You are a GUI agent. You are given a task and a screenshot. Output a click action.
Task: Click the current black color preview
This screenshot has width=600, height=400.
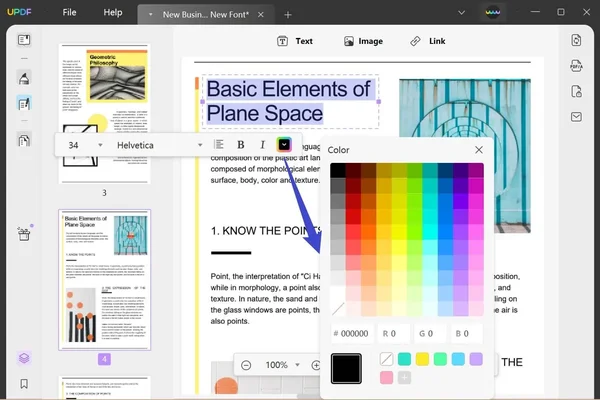[x=346, y=368]
